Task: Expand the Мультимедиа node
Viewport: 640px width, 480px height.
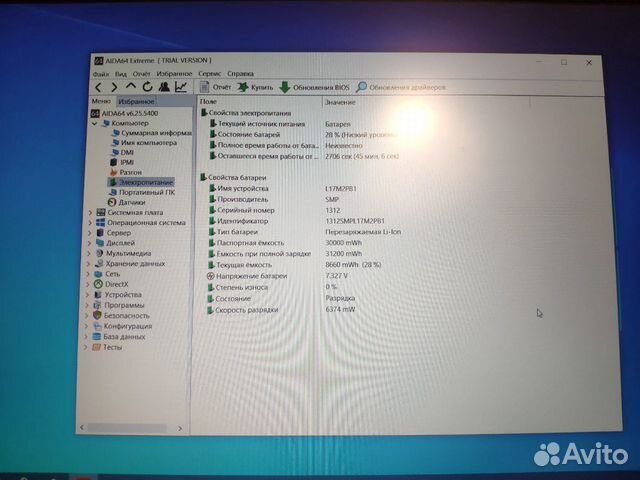Action: 89,253
